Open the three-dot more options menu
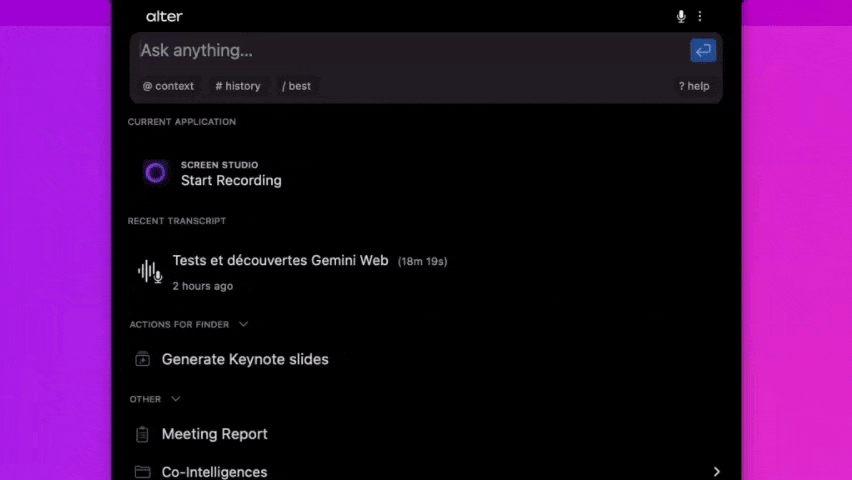This screenshot has width=852, height=480. [700, 16]
